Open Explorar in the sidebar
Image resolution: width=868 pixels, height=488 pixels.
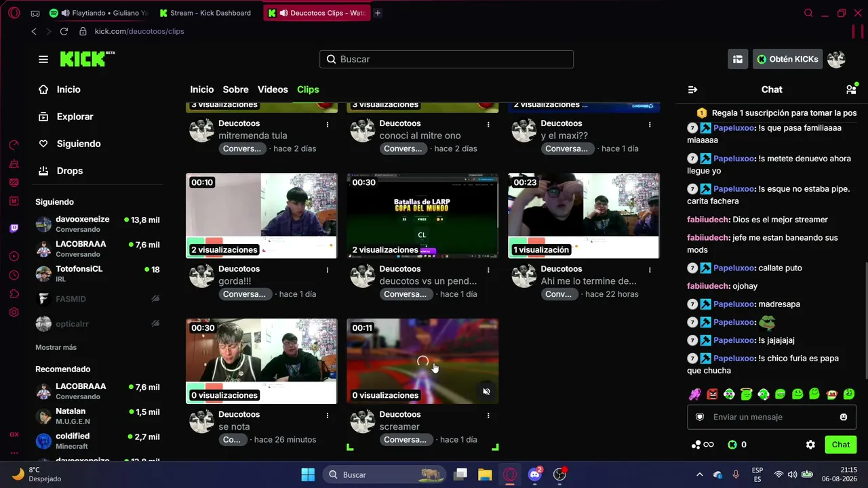tap(66, 117)
